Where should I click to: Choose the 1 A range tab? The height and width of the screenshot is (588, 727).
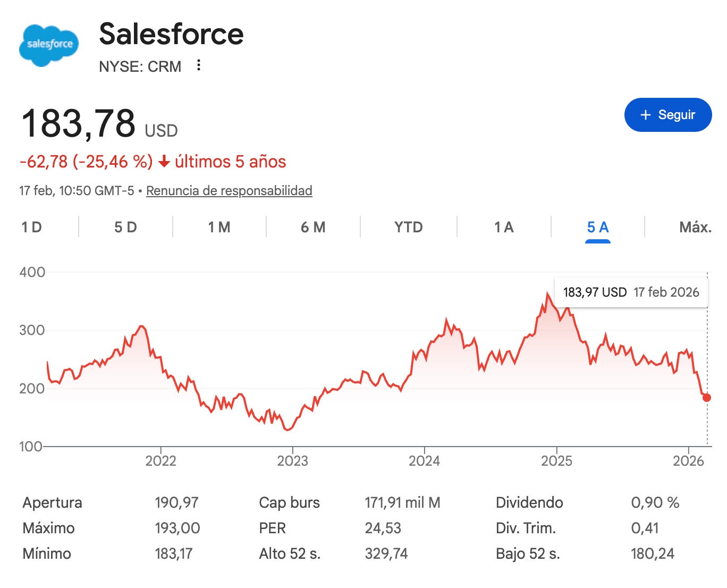(504, 228)
